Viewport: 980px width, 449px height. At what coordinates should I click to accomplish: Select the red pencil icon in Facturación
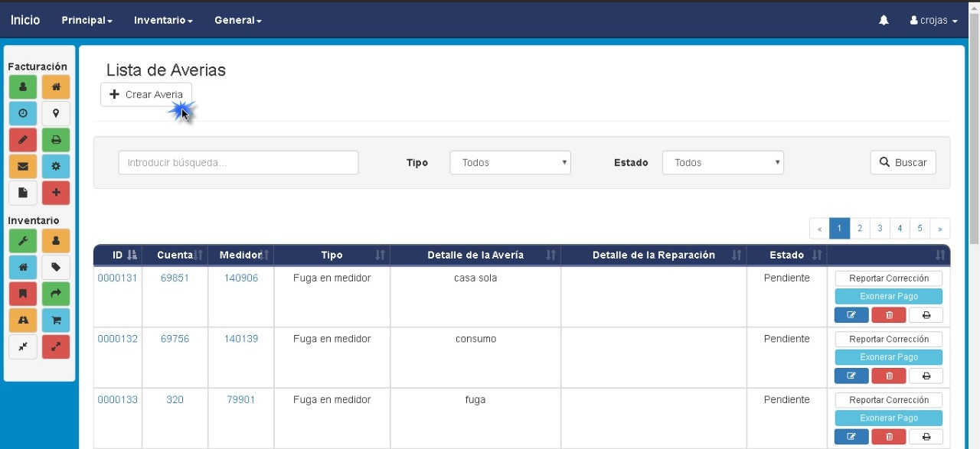[x=23, y=140]
